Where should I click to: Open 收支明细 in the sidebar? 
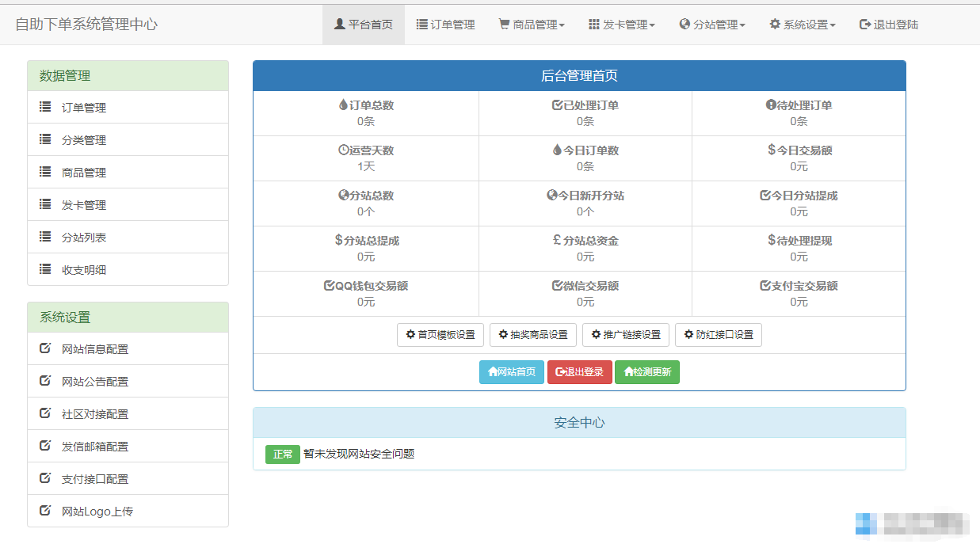(84, 270)
